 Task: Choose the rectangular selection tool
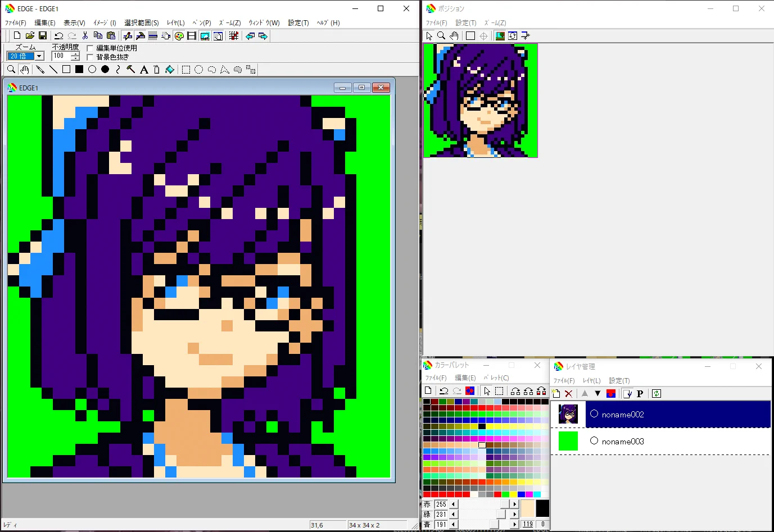point(186,70)
